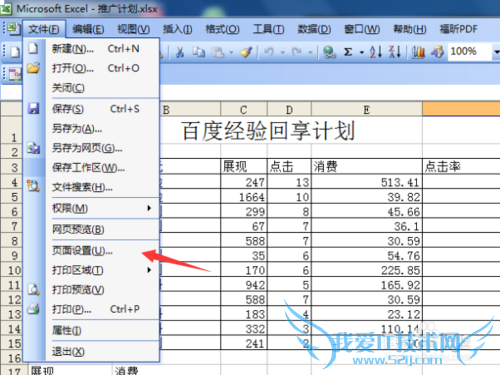Sort ascending with the A-Z icon

point(376,52)
